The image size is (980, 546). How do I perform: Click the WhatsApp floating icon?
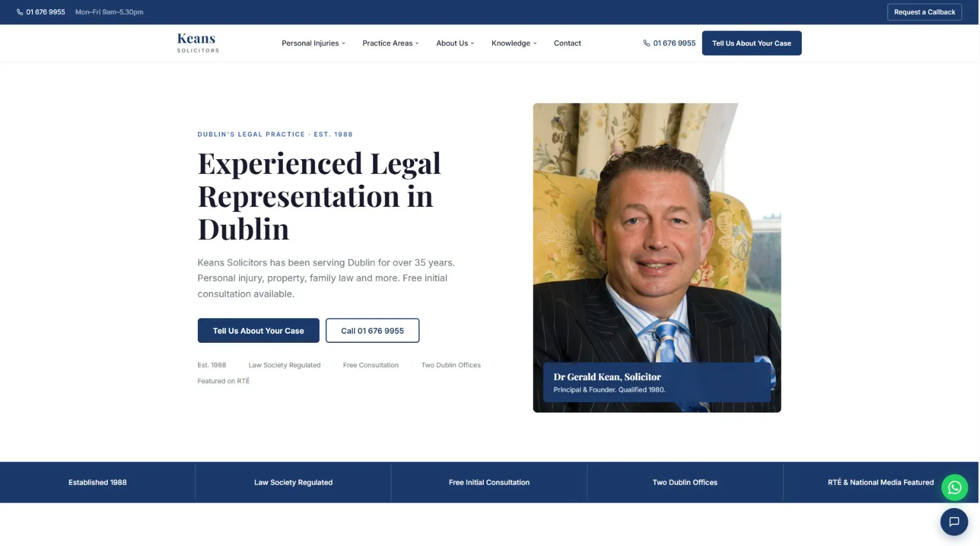[954, 488]
